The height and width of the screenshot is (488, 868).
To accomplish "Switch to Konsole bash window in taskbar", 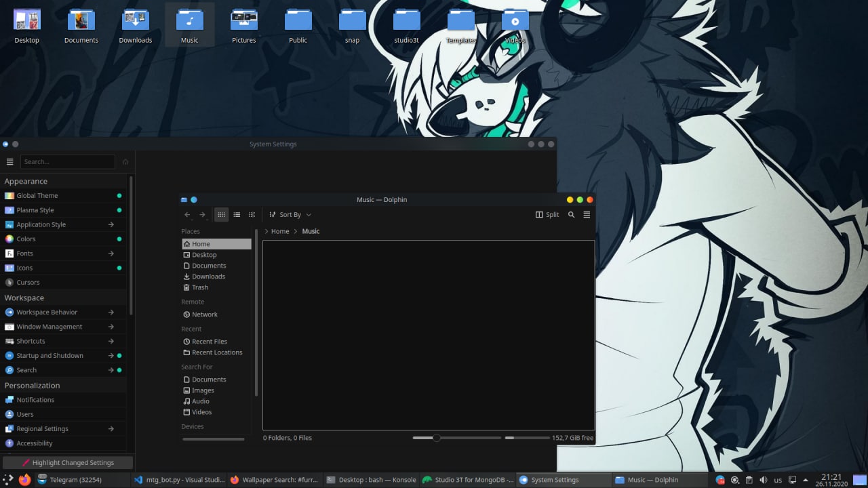I will click(x=370, y=480).
